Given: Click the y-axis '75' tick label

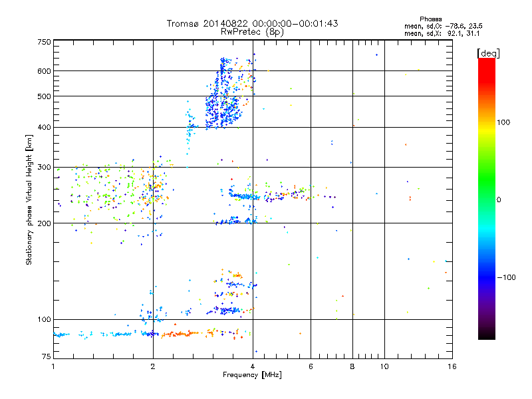Looking at the screenshot, I should (x=47, y=356).
